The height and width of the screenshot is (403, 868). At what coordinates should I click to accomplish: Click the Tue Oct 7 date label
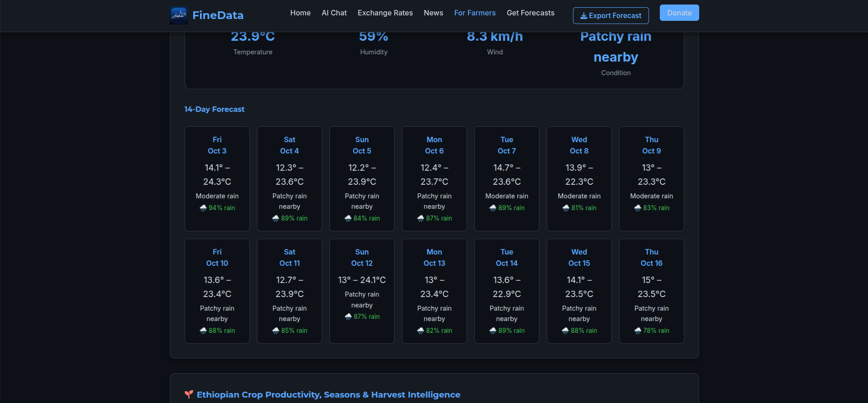click(507, 145)
